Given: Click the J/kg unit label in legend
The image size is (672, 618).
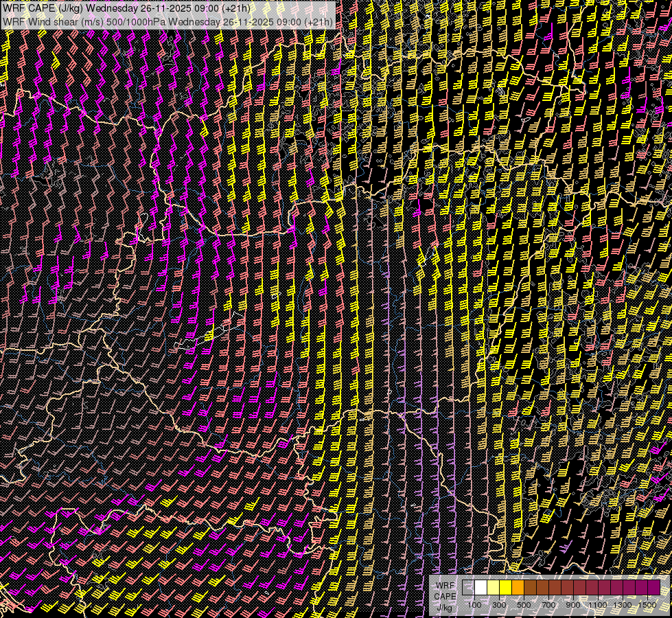Looking at the screenshot, I should [445, 608].
